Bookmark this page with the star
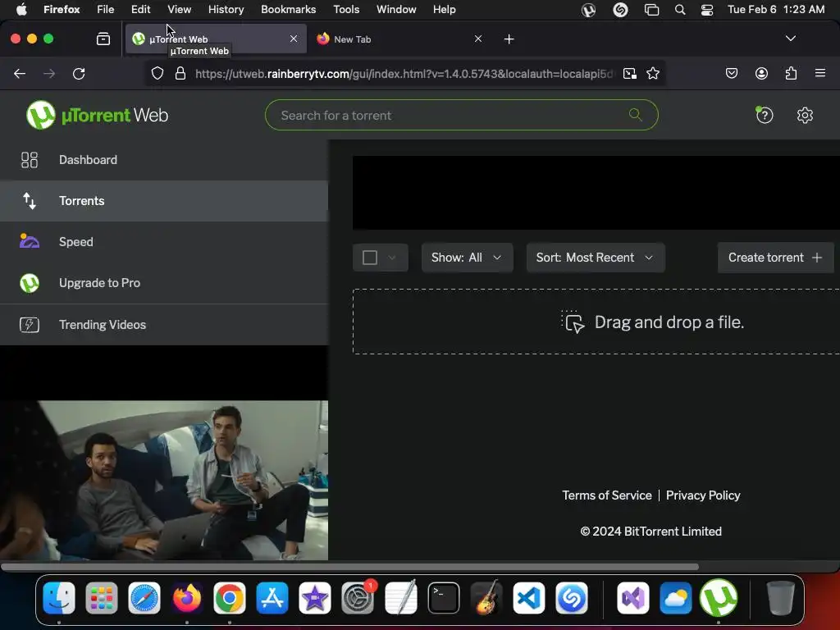The height and width of the screenshot is (630, 840). (x=652, y=73)
